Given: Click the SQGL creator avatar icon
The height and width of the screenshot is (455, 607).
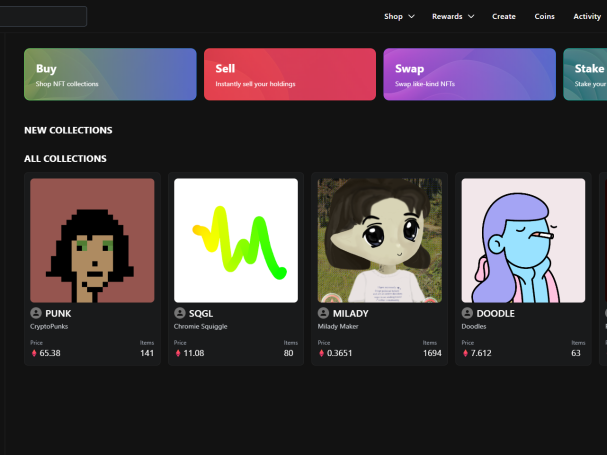Looking at the screenshot, I should pos(180,313).
